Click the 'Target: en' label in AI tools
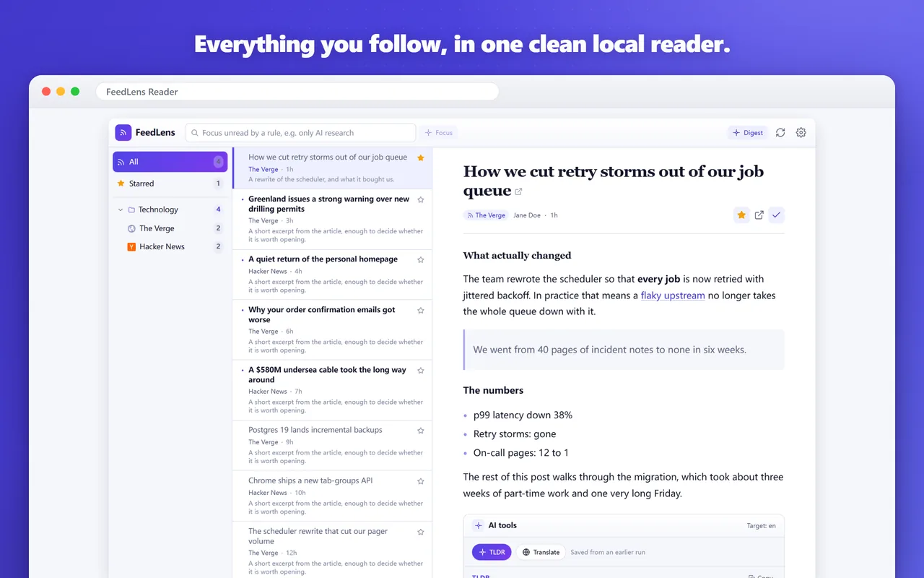 point(761,526)
